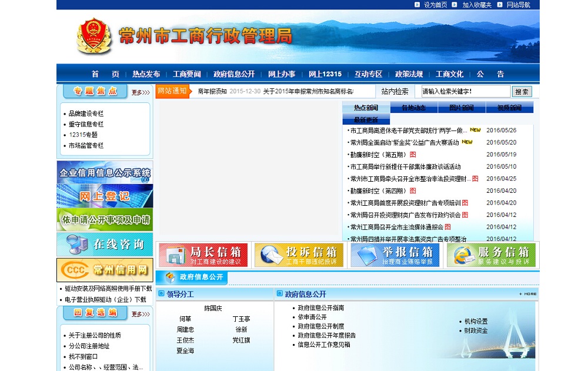588x371 pixels.
Task: Open the 分公司注册地址 reply link
Action: 89,346
